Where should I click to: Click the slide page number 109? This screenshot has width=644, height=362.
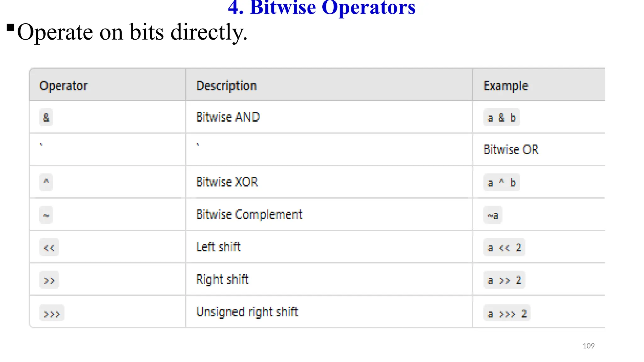click(x=589, y=346)
